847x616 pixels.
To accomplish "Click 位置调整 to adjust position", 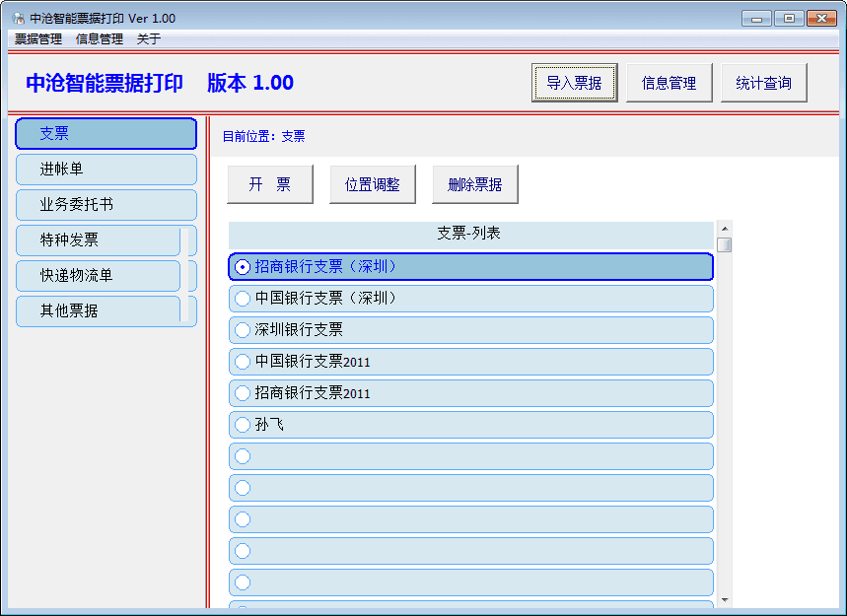I will tap(372, 184).
